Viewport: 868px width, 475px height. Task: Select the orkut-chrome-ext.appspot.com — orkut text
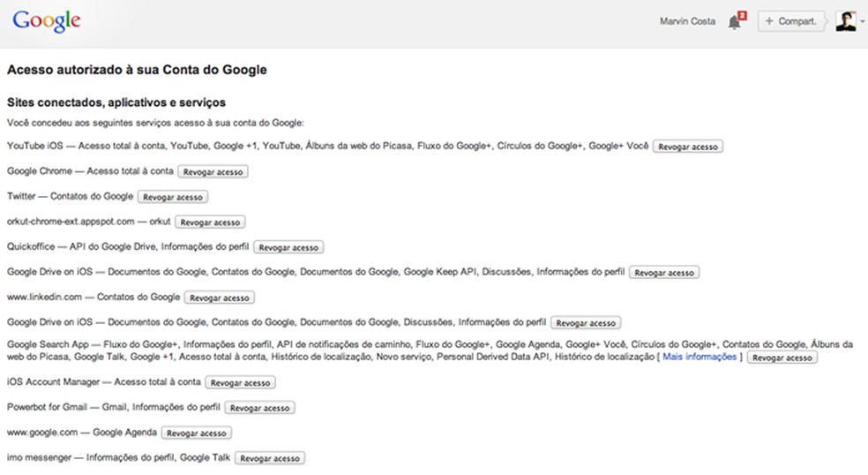pyautogui.click(x=88, y=221)
